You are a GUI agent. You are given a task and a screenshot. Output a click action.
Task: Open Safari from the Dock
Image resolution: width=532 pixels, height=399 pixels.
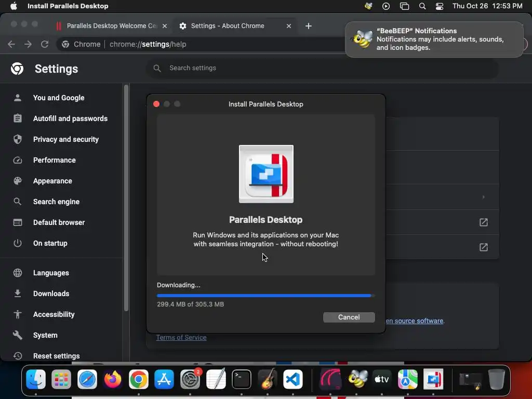pos(87,379)
